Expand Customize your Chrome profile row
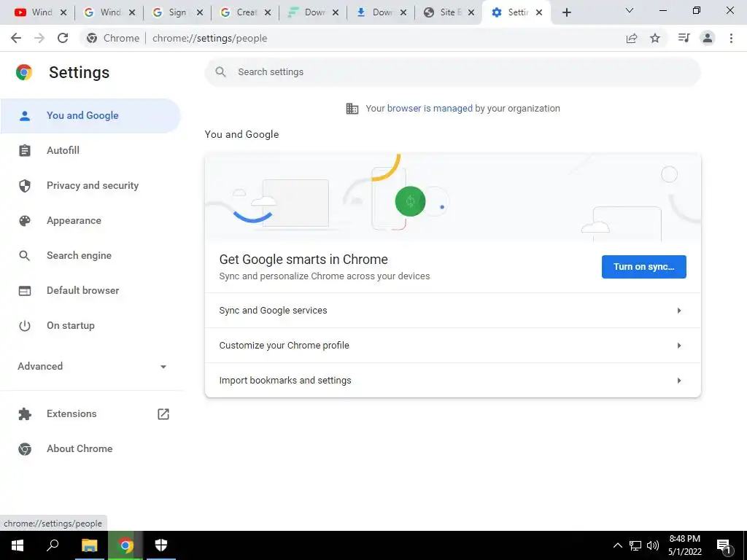 click(x=452, y=345)
